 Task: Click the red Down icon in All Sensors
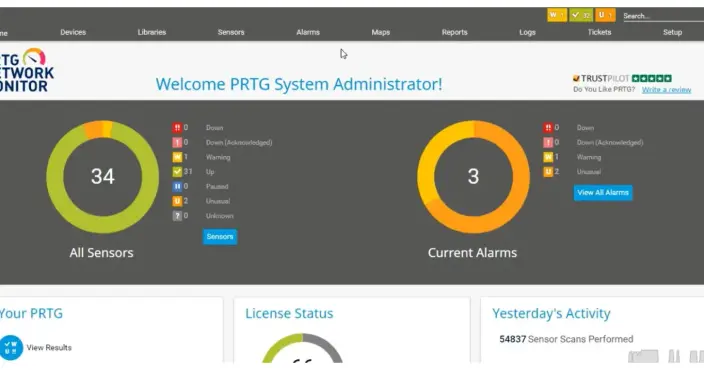(x=177, y=128)
